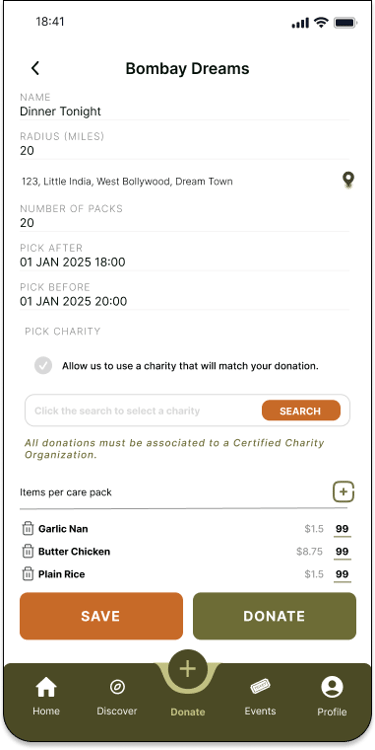Open the Profile tab icon
Screen dimensions: 375x750
point(332,688)
